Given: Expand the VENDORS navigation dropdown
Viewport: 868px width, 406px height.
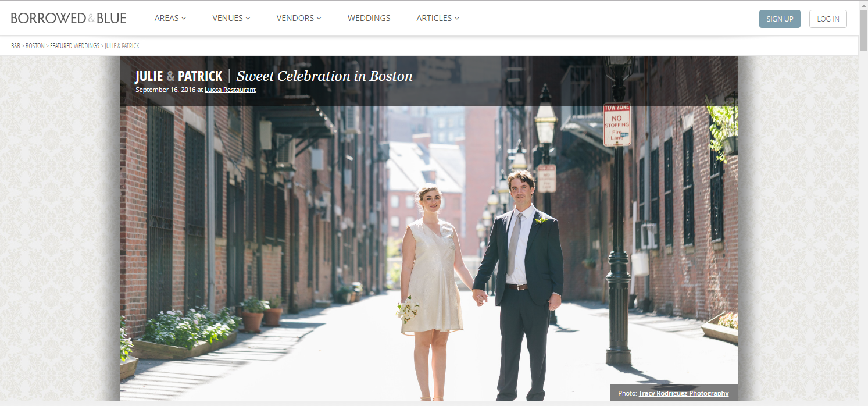Looking at the screenshot, I should coord(298,18).
